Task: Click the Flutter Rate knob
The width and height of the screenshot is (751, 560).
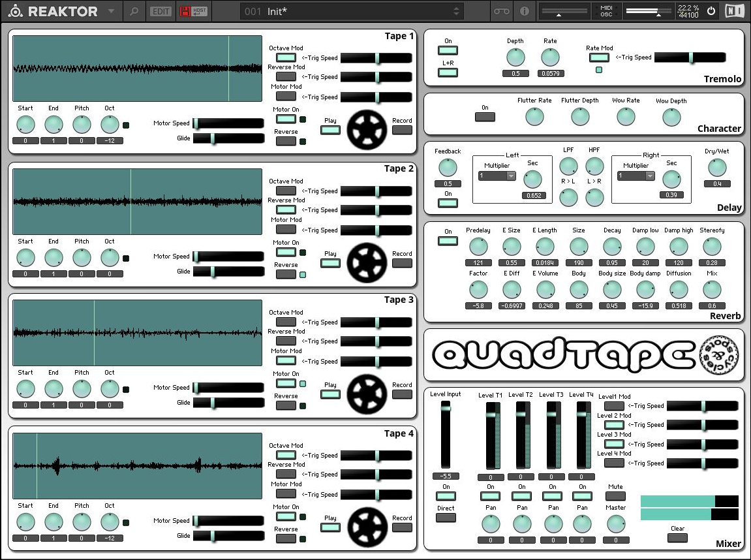Action: click(x=534, y=117)
